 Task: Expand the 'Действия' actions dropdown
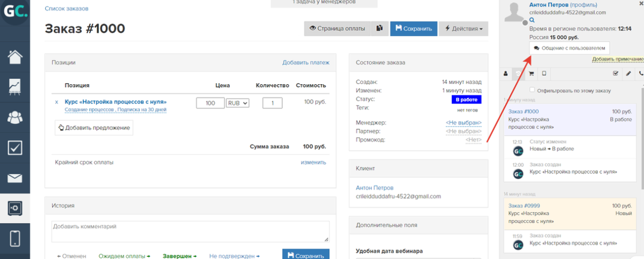464,28
